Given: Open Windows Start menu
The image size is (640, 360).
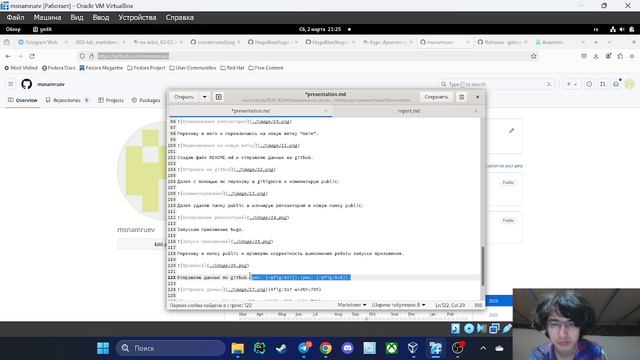Looking at the screenshot, I should [103, 348].
